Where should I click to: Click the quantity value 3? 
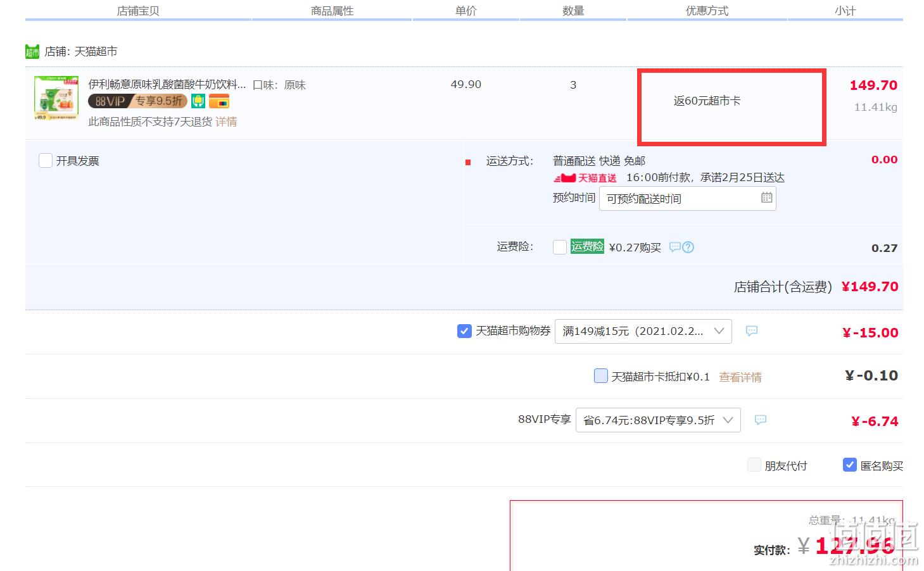click(573, 85)
